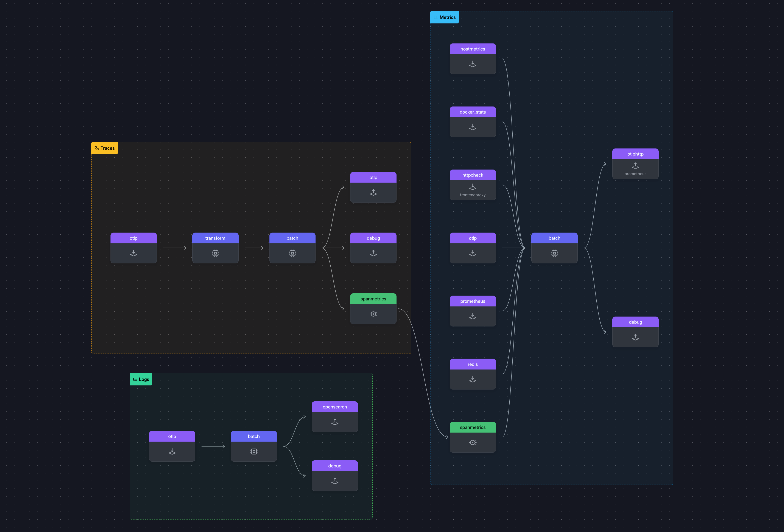Click the receiver icon on the docker_stats node
The image size is (784, 532).
click(x=473, y=127)
